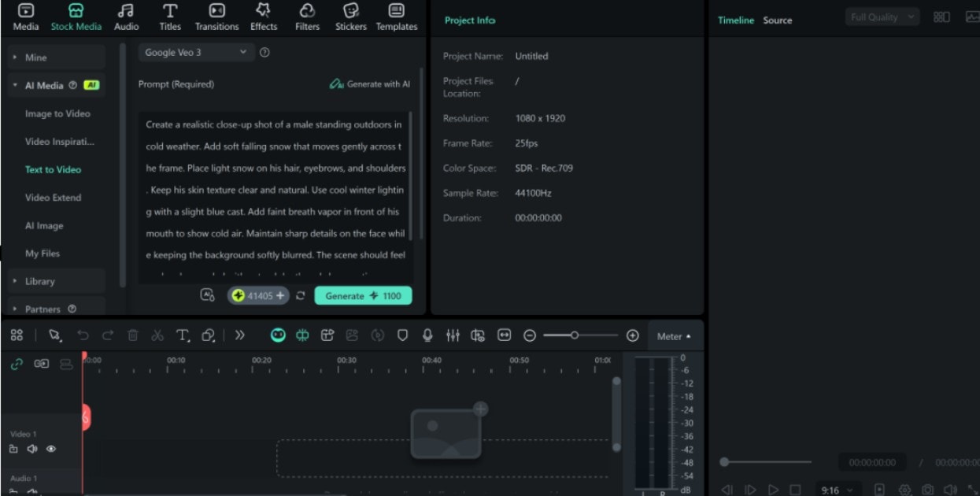Click the help icon beside Google Veo 3

[x=264, y=53]
